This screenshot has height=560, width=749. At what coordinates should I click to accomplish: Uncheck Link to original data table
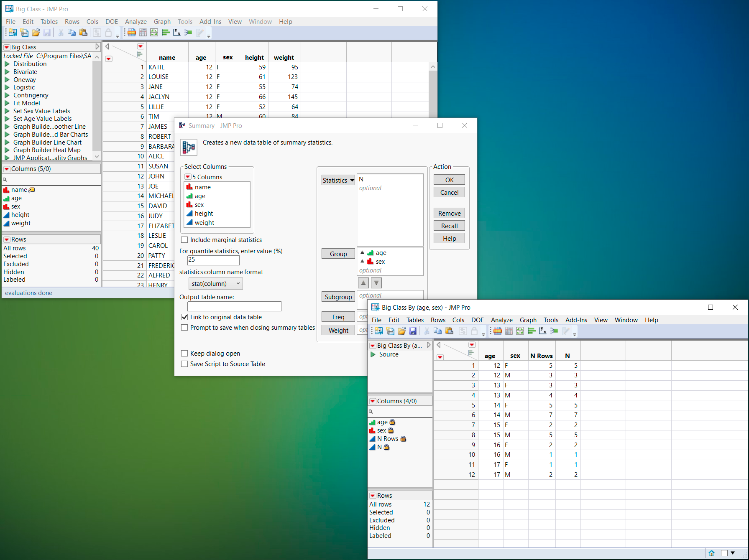[184, 317]
